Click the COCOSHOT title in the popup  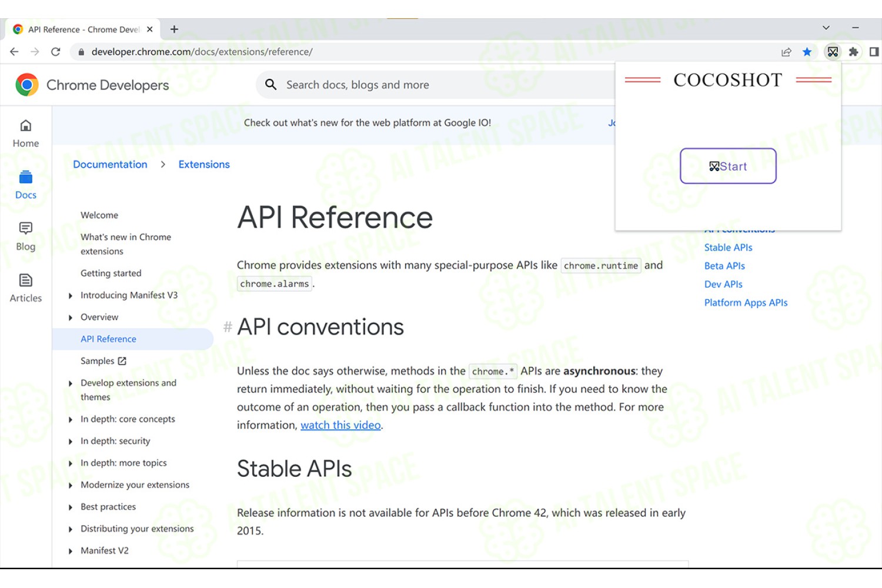(728, 80)
